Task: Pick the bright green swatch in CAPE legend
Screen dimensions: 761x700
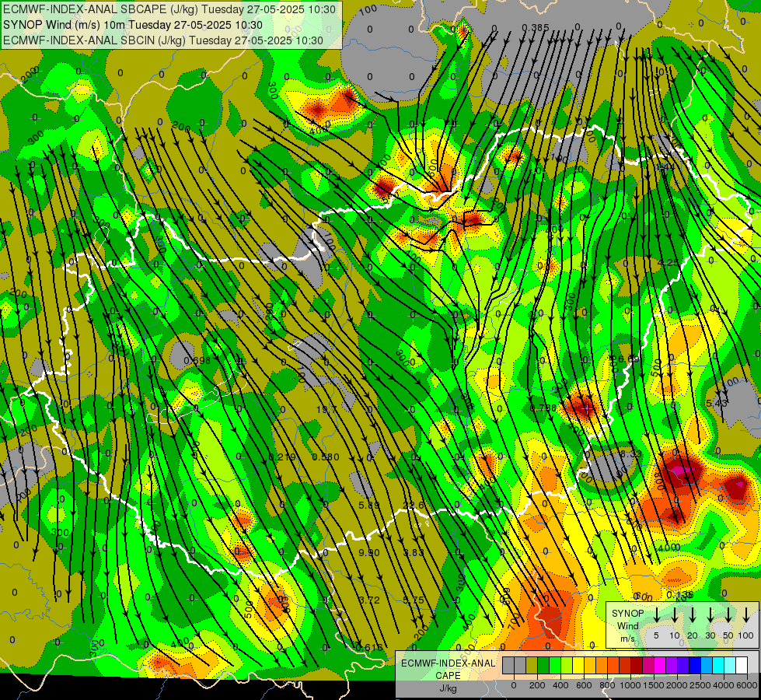Action: [555, 665]
